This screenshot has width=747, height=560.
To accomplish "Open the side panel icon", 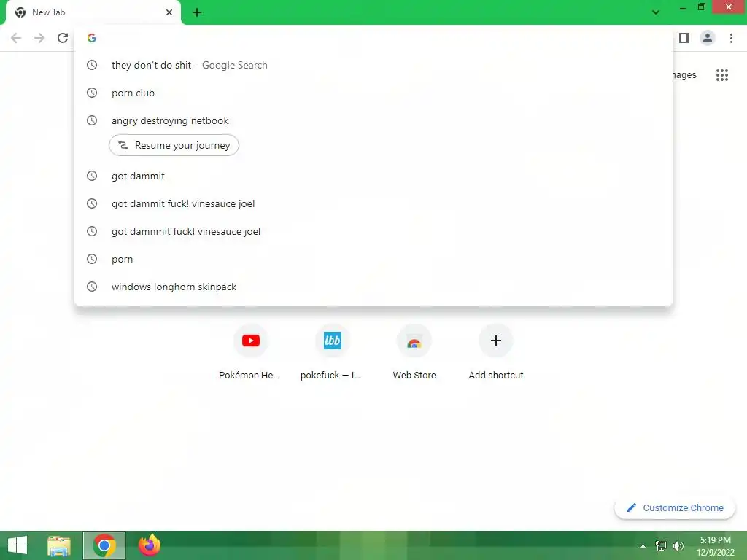I will tap(684, 38).
